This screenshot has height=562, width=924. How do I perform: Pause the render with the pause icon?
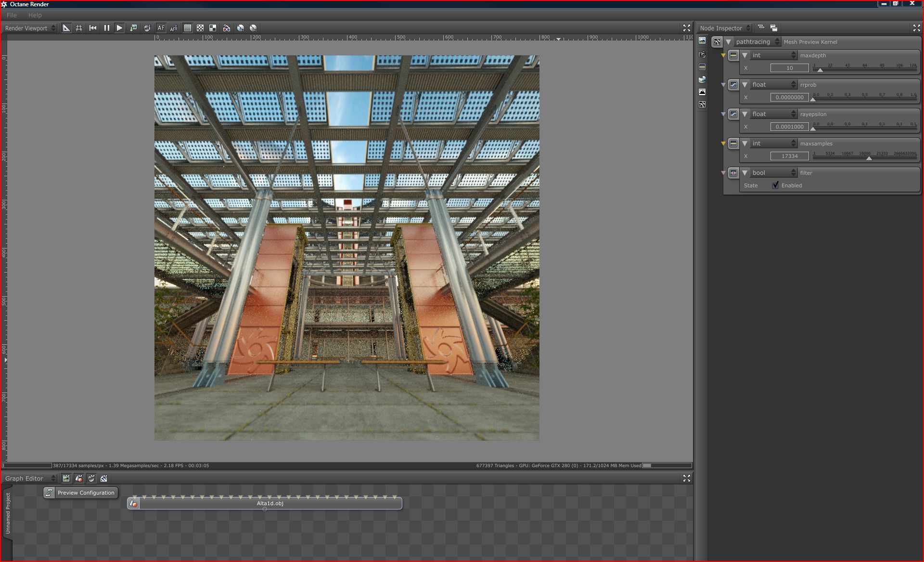tap(106, 28)
